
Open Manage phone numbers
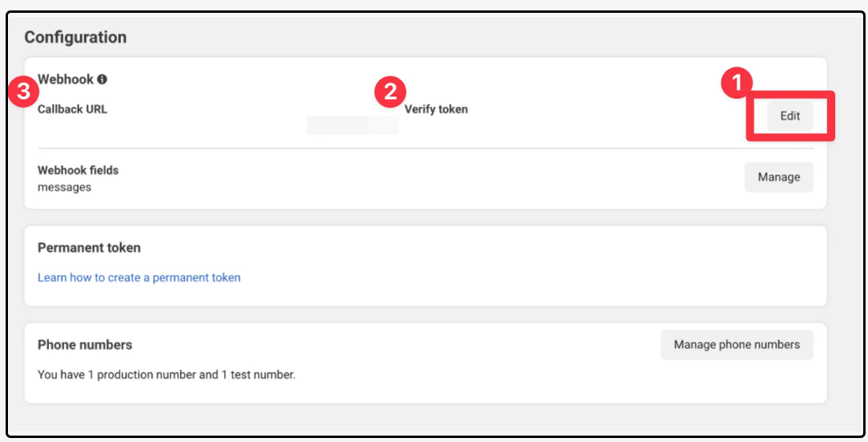tap(737, 345)
